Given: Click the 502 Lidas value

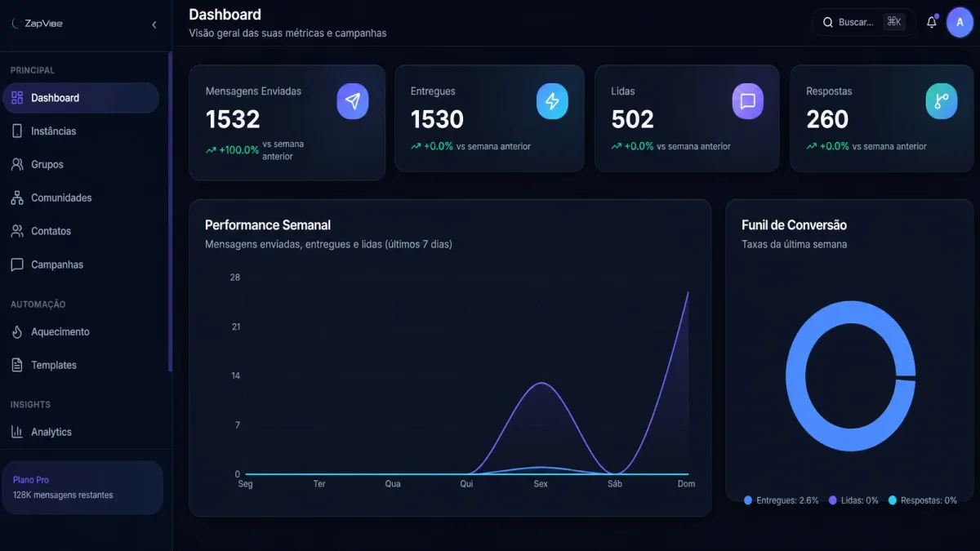Looking at the screenshot, I should (x=632, y=120).
